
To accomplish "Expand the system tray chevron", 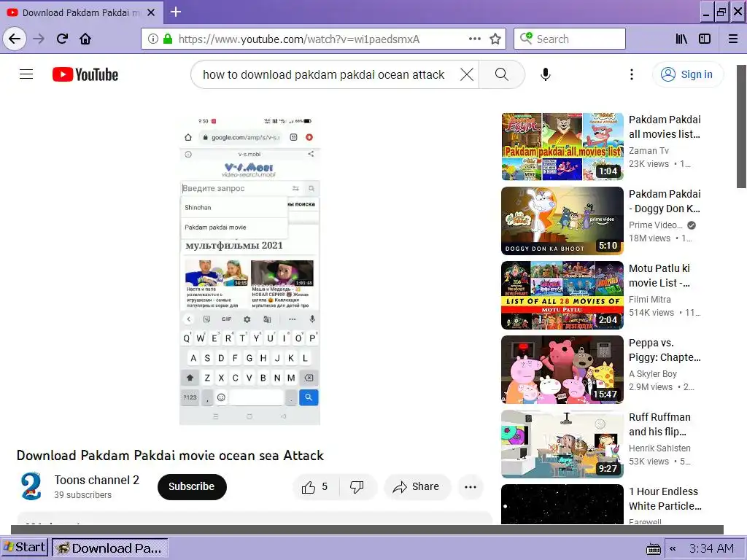I will (673, 548).
